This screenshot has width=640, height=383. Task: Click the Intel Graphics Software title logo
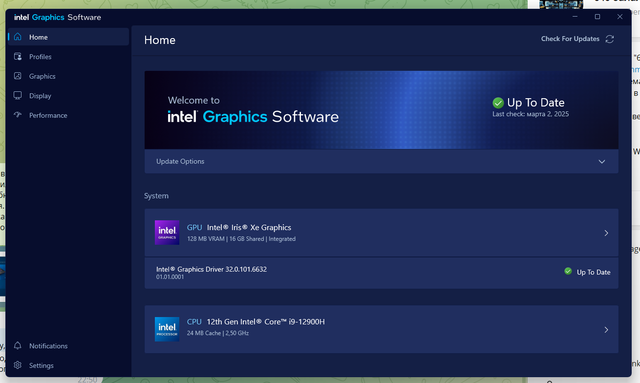pyautogui.click(x=58, y=17)
